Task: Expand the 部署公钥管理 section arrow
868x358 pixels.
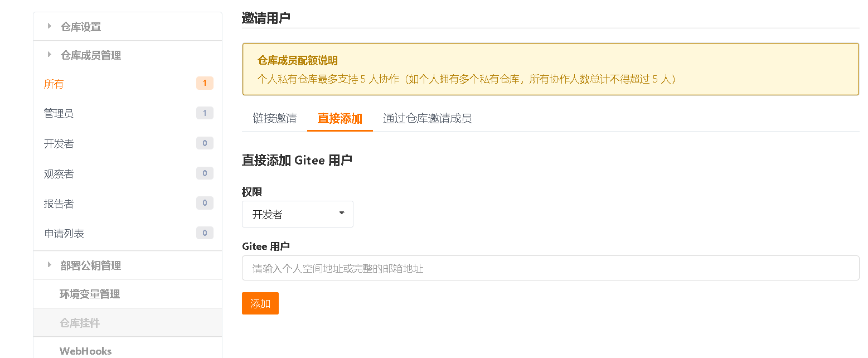Action: (x=50, y=265)
